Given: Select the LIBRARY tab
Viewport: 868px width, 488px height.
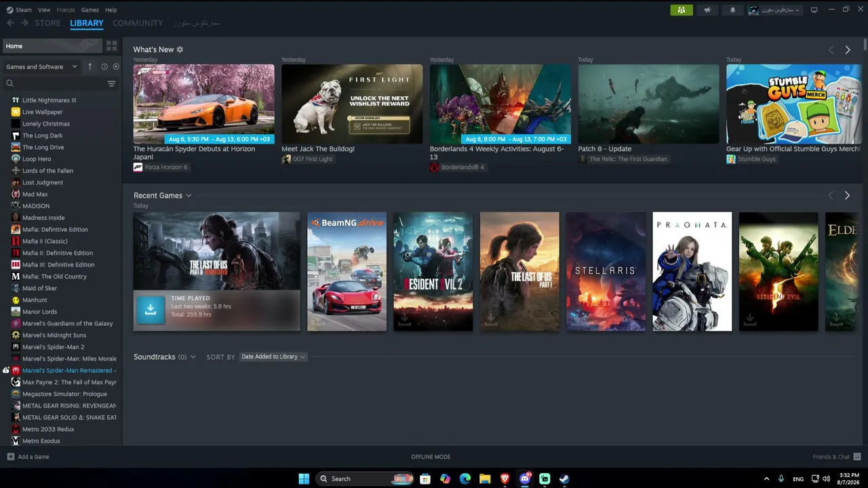Looking at the screenshot, I should (87, 23).
